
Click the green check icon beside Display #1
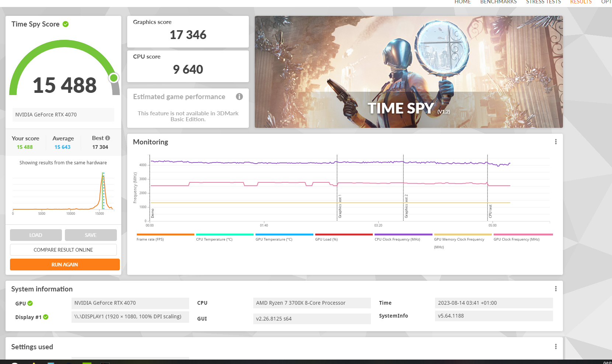[46, 317]
